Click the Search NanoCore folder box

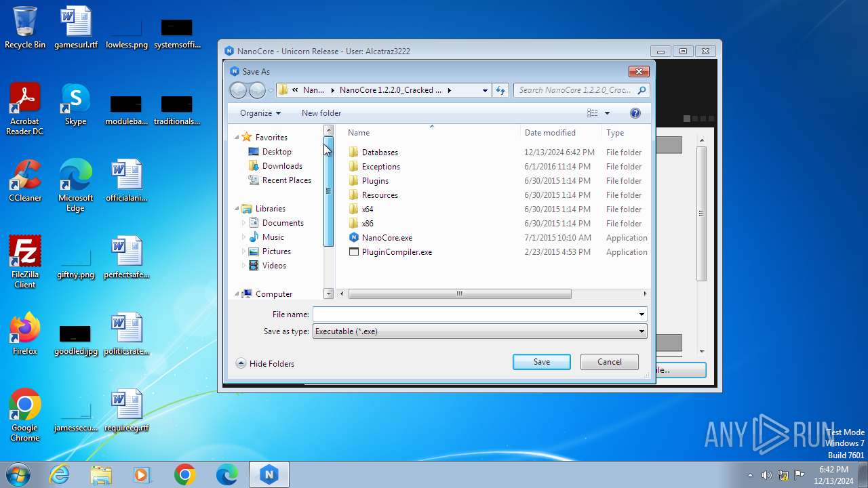click(575, 90)
